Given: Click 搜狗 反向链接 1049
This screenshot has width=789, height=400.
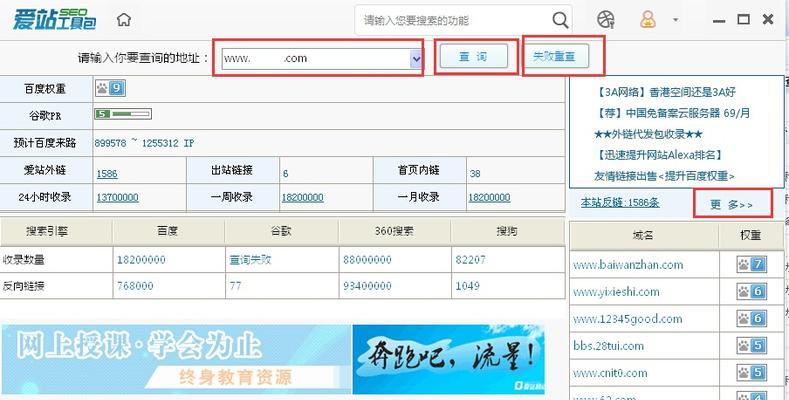Looking at the screenshot, I should (467, 286).
